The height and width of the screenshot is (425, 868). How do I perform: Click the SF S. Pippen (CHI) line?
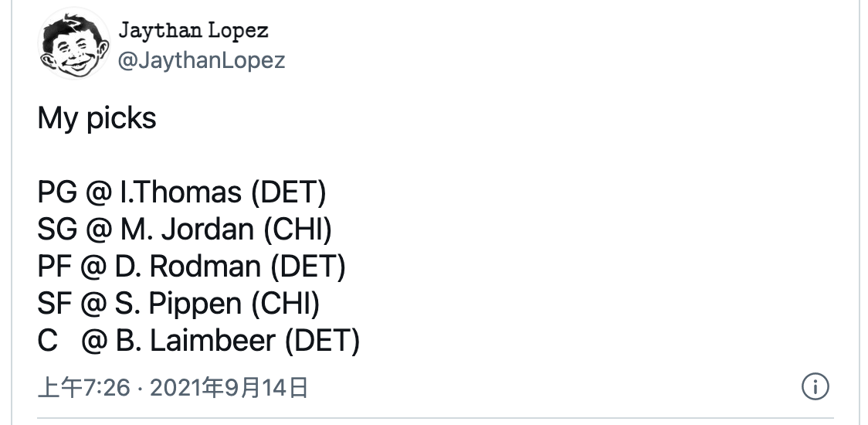coord(179,304)
